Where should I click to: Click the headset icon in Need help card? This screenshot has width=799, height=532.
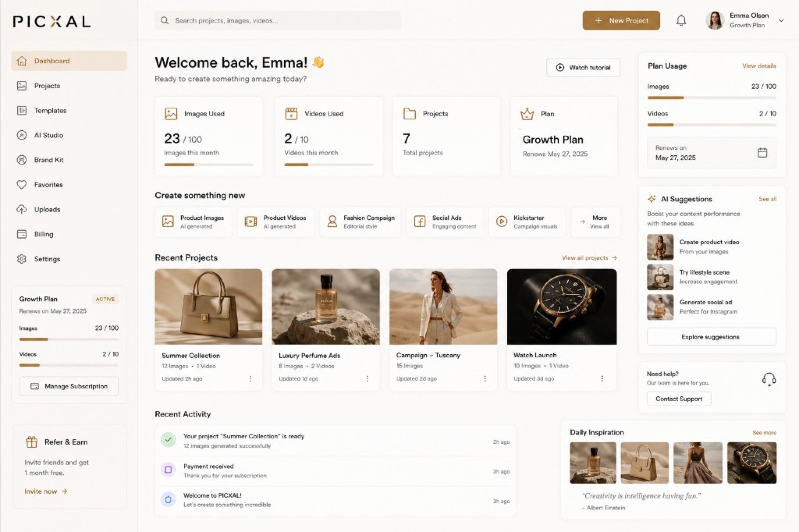pos(769,379)
